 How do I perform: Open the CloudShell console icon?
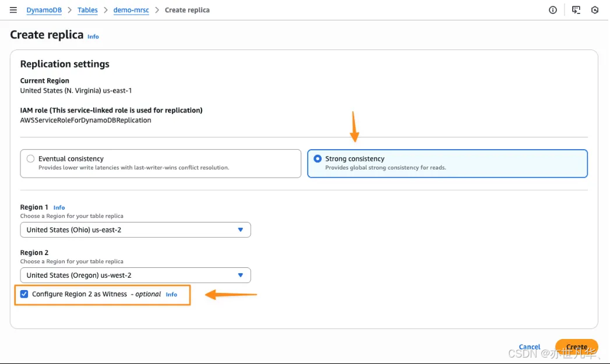tap(576, 10)
